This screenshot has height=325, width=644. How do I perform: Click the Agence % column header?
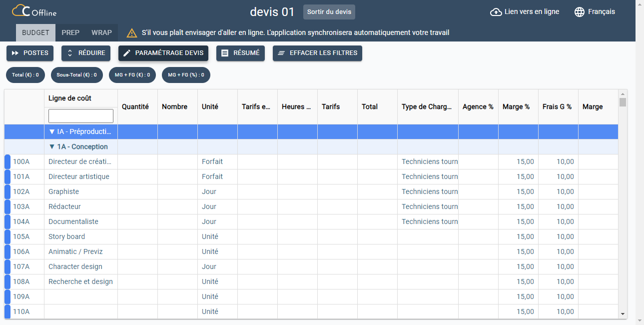478,106
